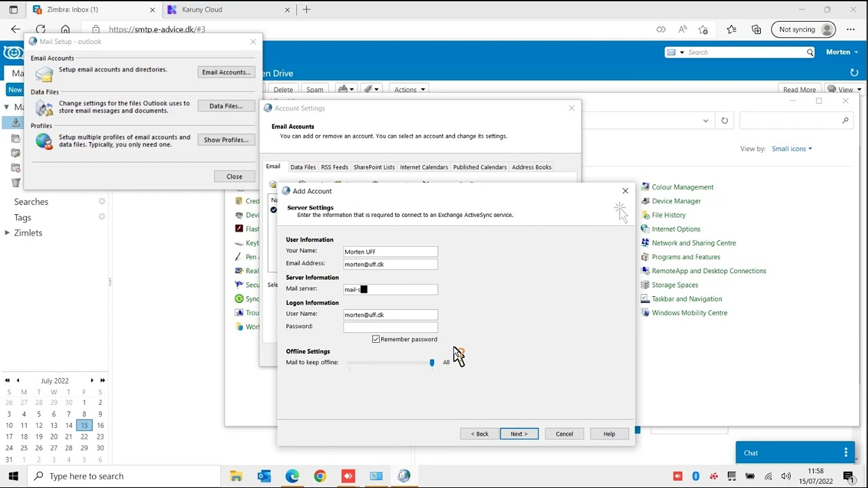Open the Morten user menu
Image resolution: width=868 pixels, height=488 pixels.
pyautogui.click(x=842, y=52)
